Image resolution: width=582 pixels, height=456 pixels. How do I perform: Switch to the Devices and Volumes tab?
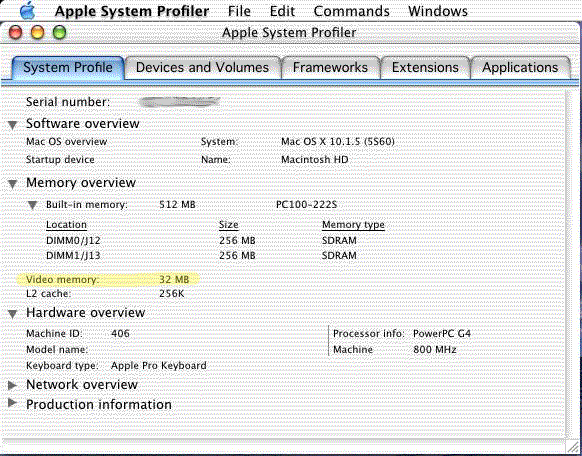pyautogui.click(x=202, y=68)
